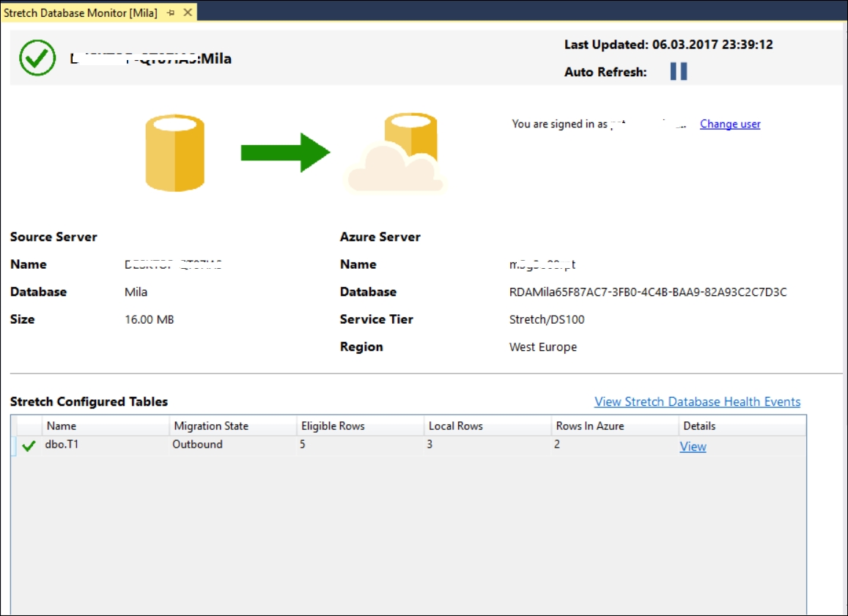Click the Eligible Rows value 5
The height and width of the screenshot is (616, 848).
tap(302, 445)
